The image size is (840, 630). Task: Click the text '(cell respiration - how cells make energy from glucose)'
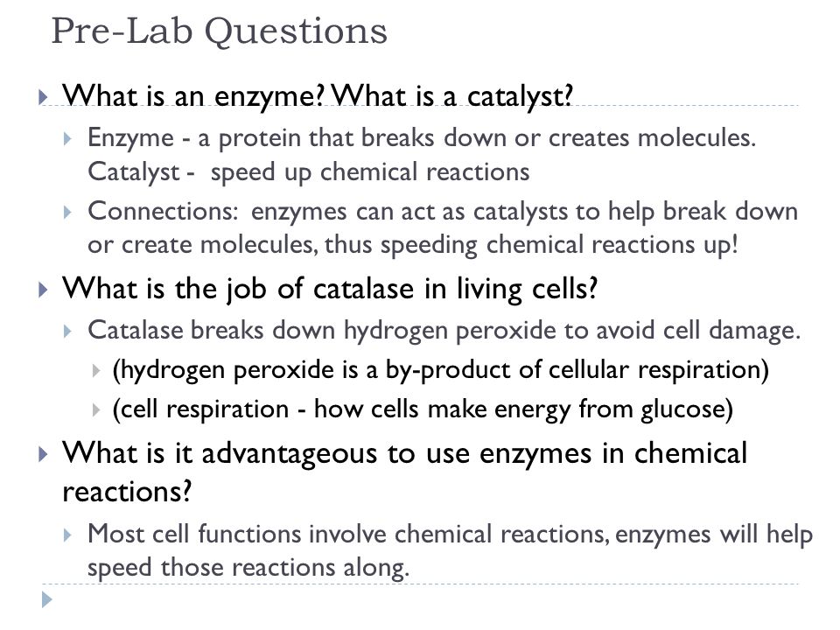pyautogui.click(x=423, y=410)
